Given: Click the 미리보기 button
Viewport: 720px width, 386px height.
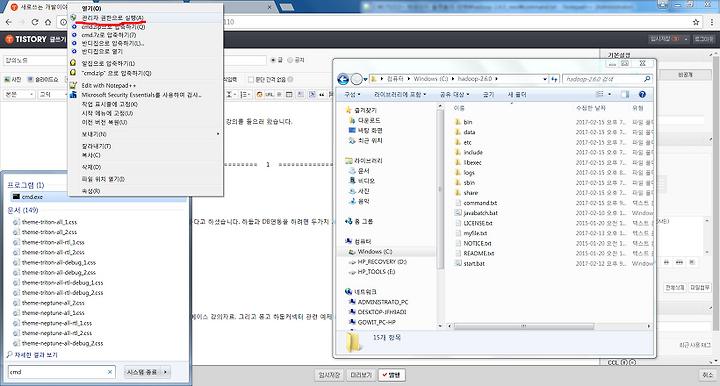Looking at the screenshot, I should 361,375.
